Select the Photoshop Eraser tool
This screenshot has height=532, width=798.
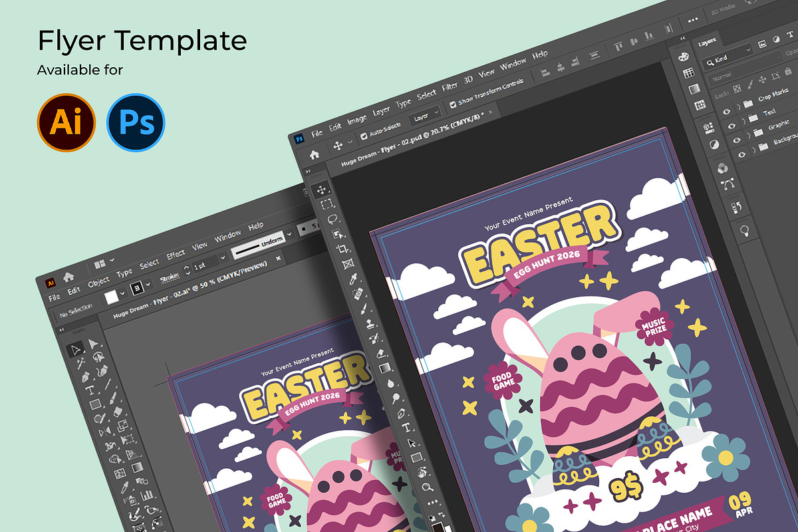pos(380,353)
